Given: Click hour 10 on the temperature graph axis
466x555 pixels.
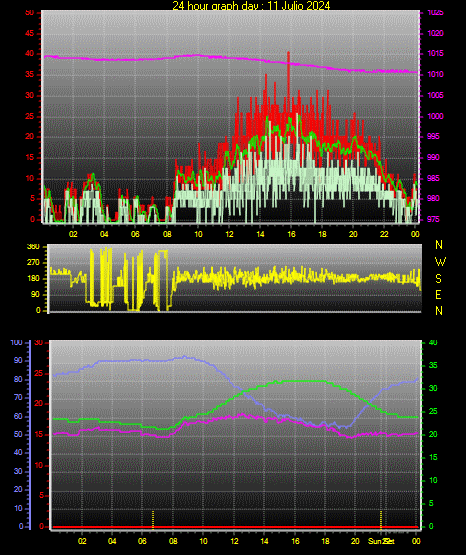Looking at the screenshot, I should pyautogui.click(x=203, y=541).
